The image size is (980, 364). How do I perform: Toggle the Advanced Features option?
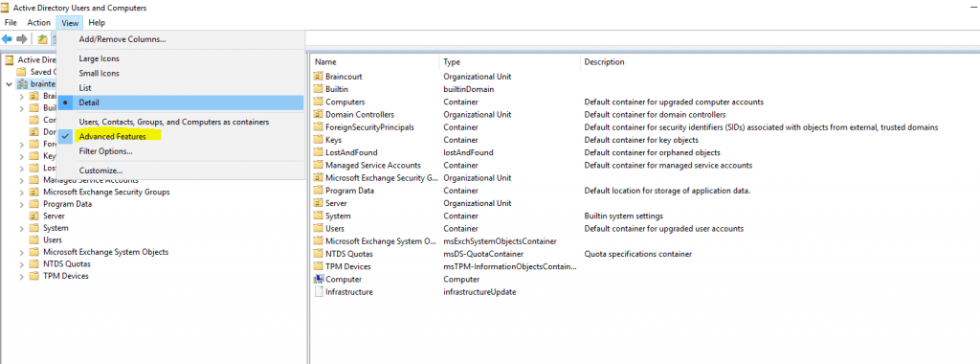click(x=180, y=136)
